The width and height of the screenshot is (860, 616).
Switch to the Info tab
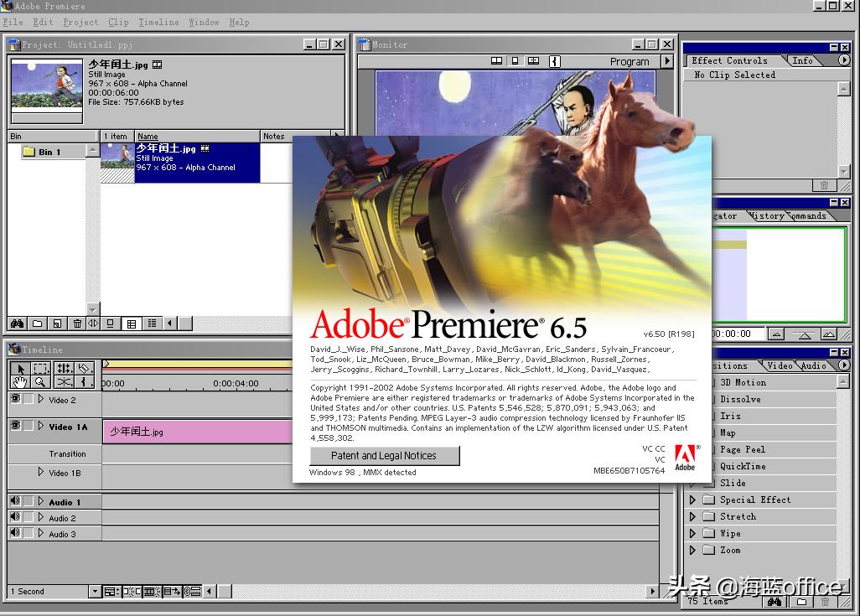pos(802,60)
